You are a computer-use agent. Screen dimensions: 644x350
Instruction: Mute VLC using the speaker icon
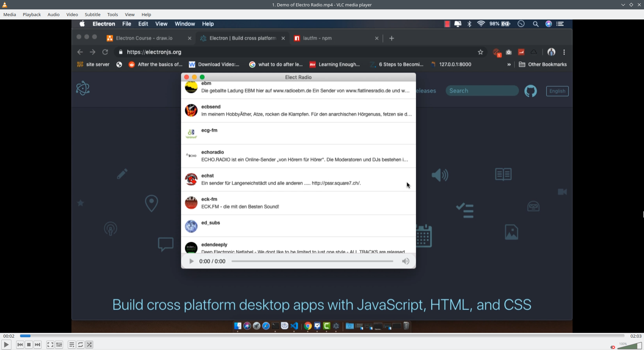(613, 347)
